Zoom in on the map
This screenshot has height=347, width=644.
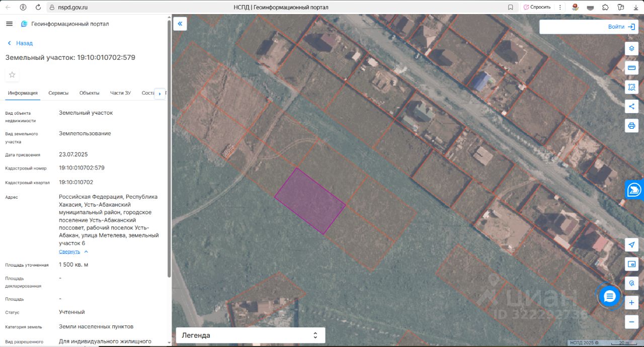click(631, 302)
